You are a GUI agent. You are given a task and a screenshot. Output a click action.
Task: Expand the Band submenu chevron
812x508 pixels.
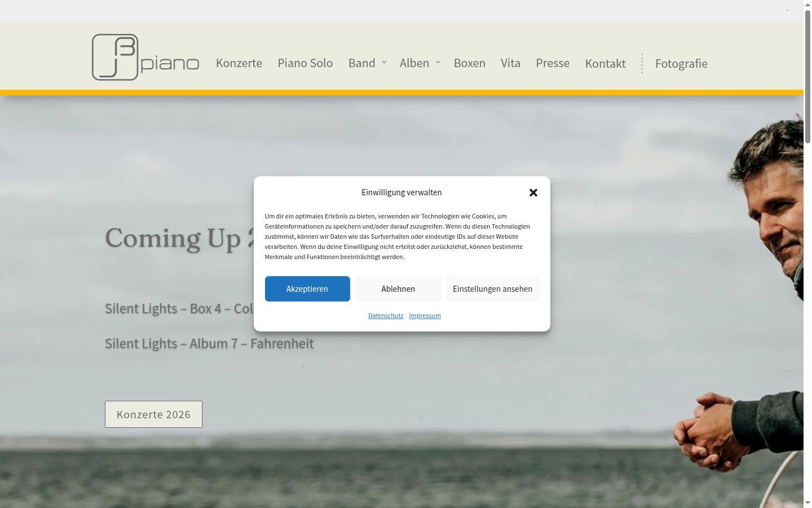(x=384, y=62)
